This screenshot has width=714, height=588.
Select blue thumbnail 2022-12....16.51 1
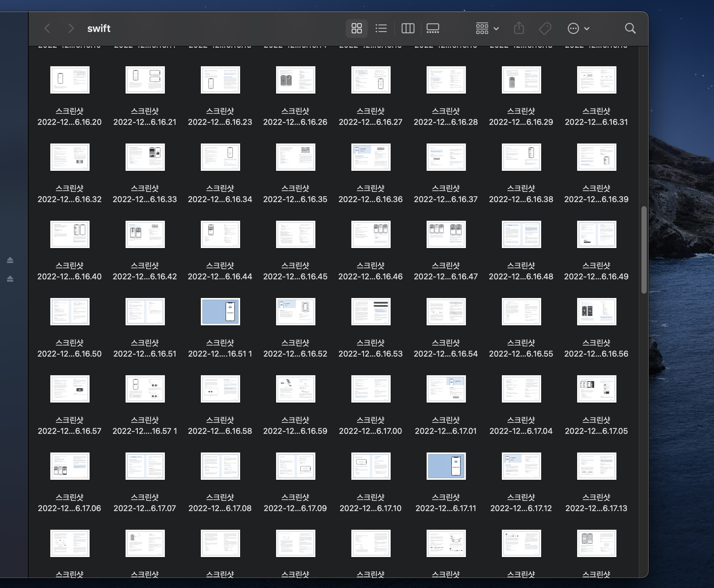click(220, 312)
